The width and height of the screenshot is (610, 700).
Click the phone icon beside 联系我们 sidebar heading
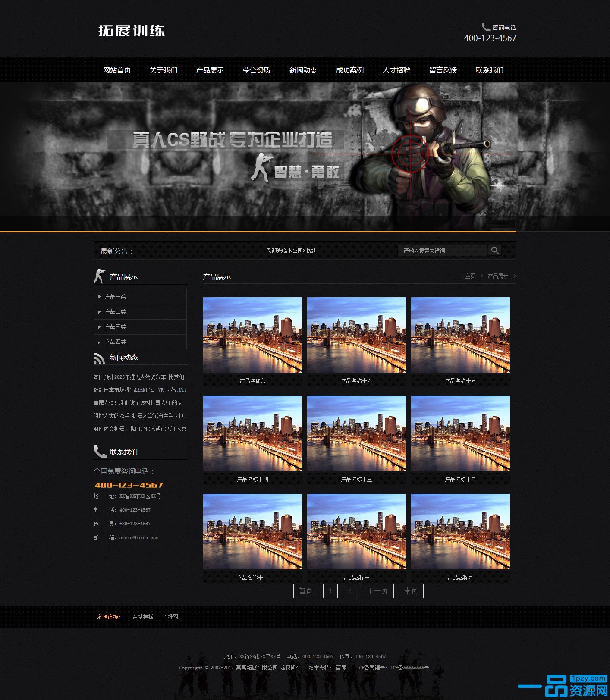tap(100, 451)
